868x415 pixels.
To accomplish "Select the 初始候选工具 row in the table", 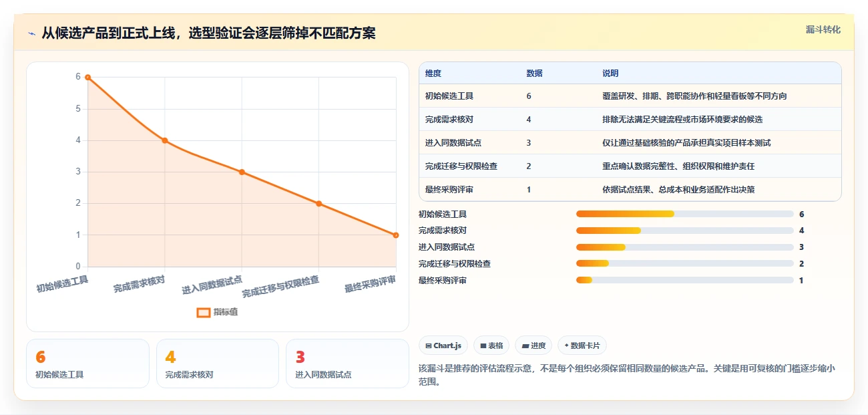I will [630, 96].
